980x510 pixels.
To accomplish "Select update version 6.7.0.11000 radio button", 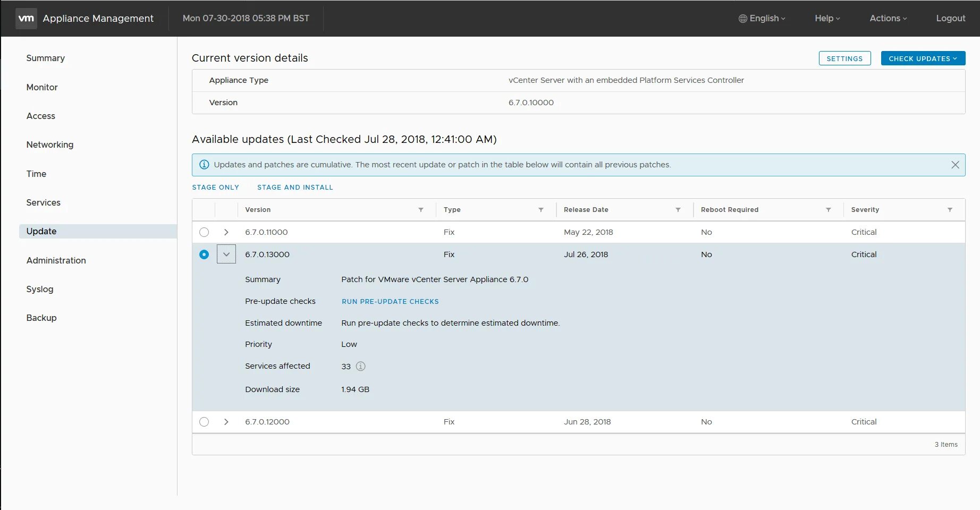I will (204, 232).
